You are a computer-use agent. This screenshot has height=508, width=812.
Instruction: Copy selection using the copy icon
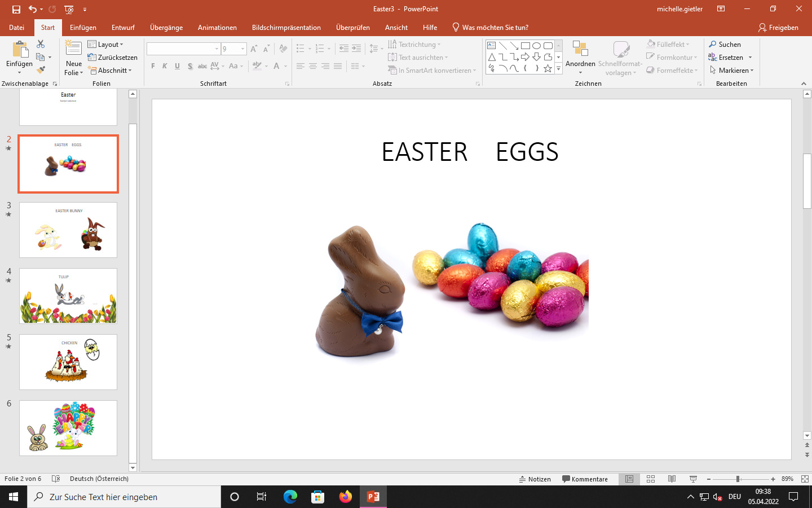(41, 57)
